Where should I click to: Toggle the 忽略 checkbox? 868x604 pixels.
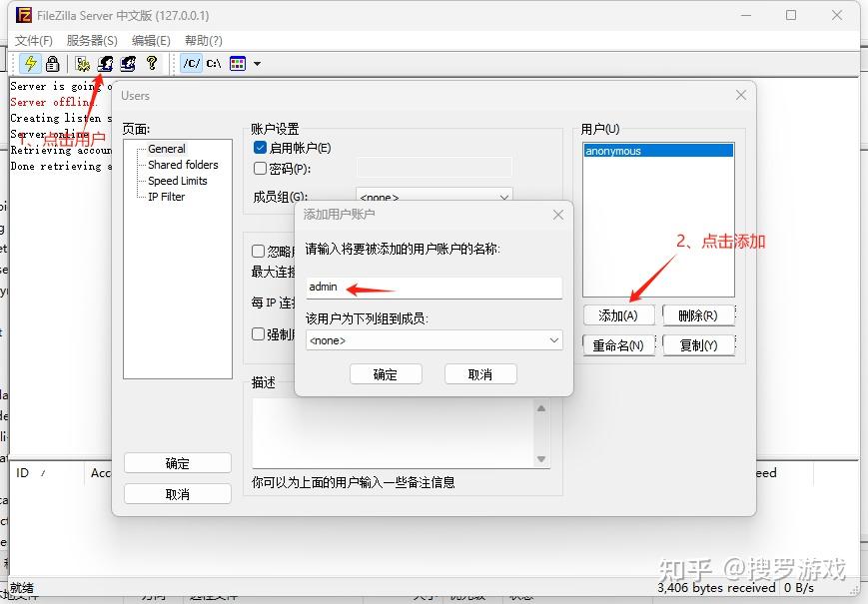click(x=258, y=252)
